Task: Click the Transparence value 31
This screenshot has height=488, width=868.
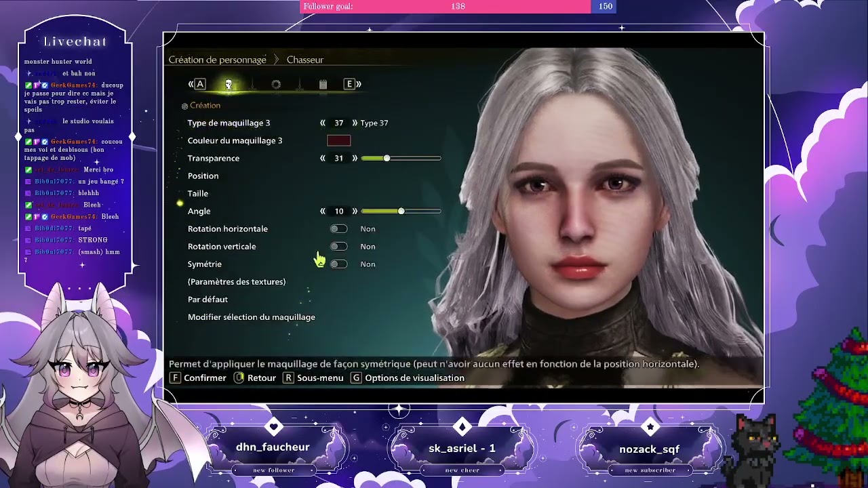Action: point(339,158)
